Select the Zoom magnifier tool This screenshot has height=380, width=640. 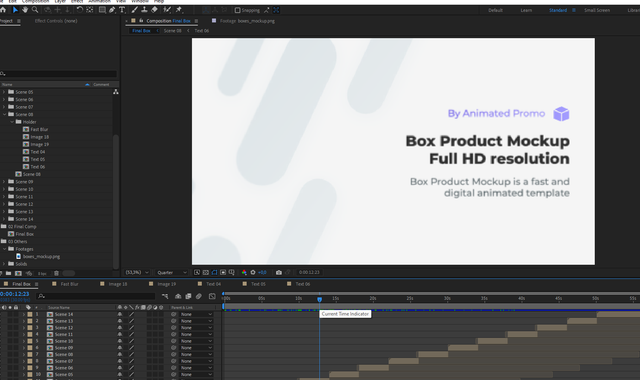tap(35, 10)
